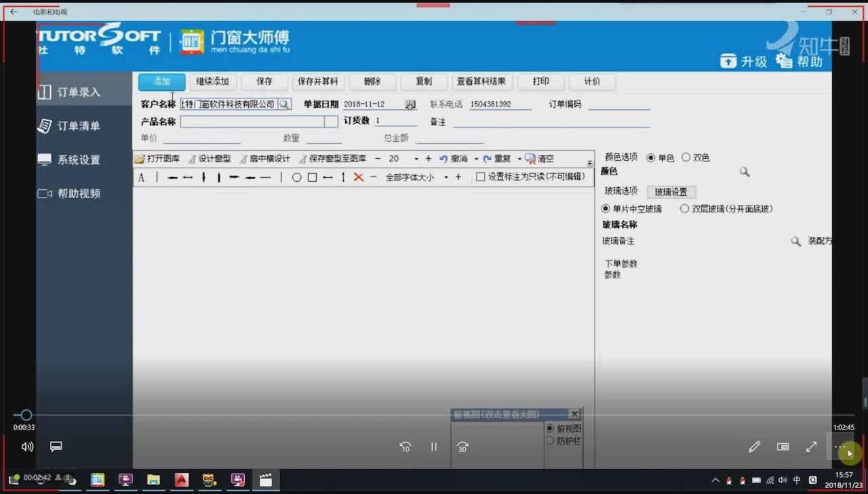Select the square shape tool
Screen dimensions: 868x494
312,178
